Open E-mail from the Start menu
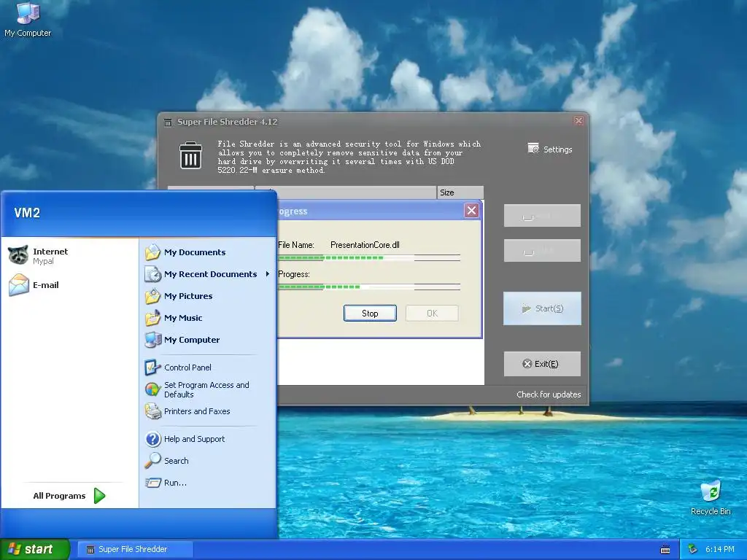747x560 pixels. click(x=34, y=285)
